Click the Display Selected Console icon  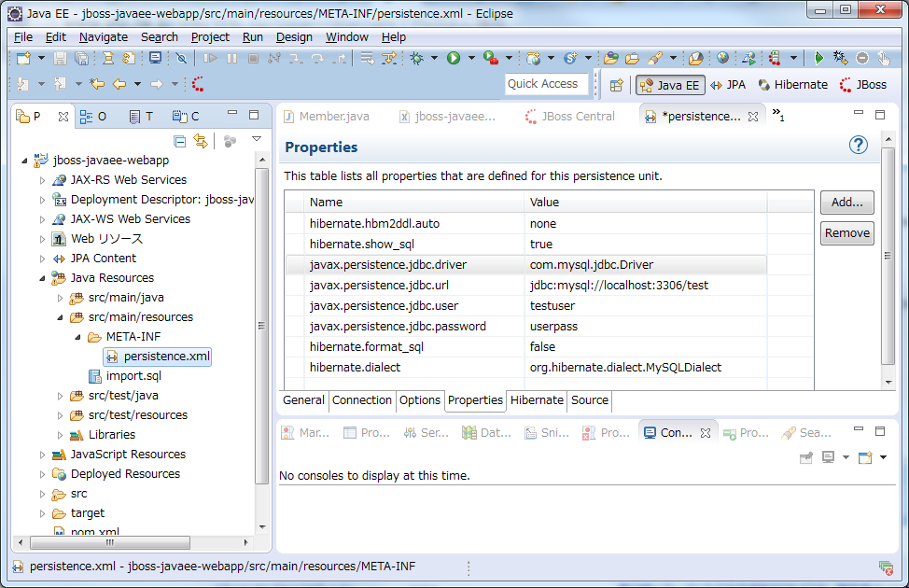point(829,457)
